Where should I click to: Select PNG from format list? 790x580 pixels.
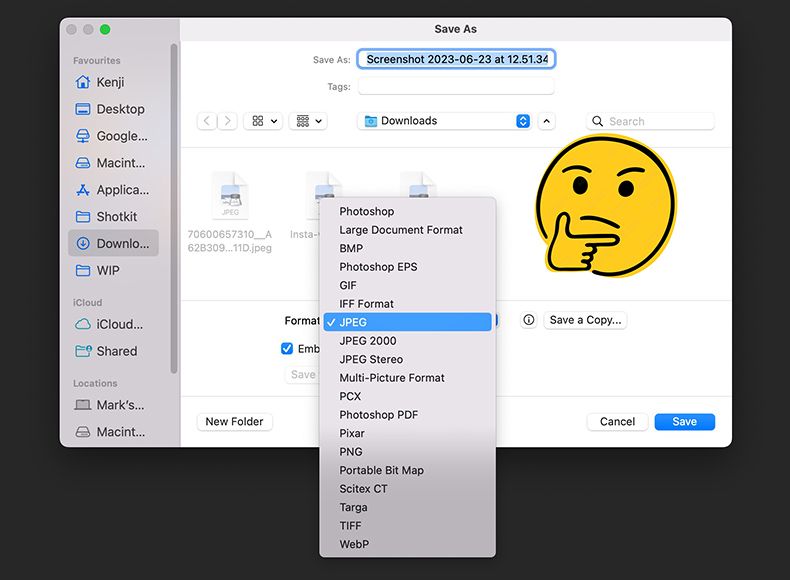pos(407,452)
